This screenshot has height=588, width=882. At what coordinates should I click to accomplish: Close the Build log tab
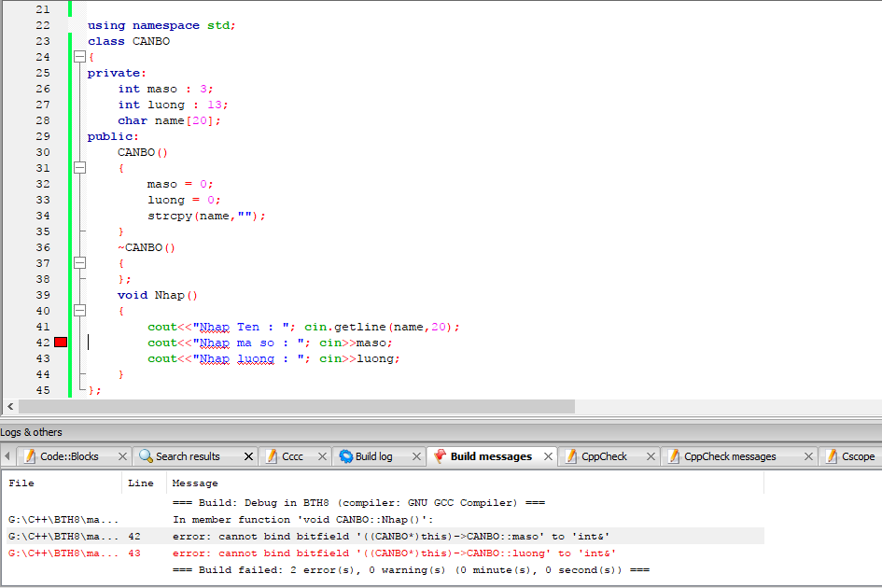coord(414,456)
